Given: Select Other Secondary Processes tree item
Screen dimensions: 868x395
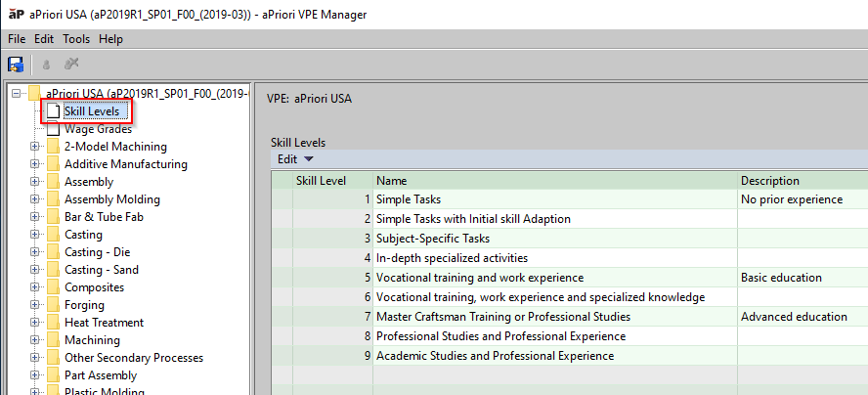Looking at the screenshot, I should [133, 358].
